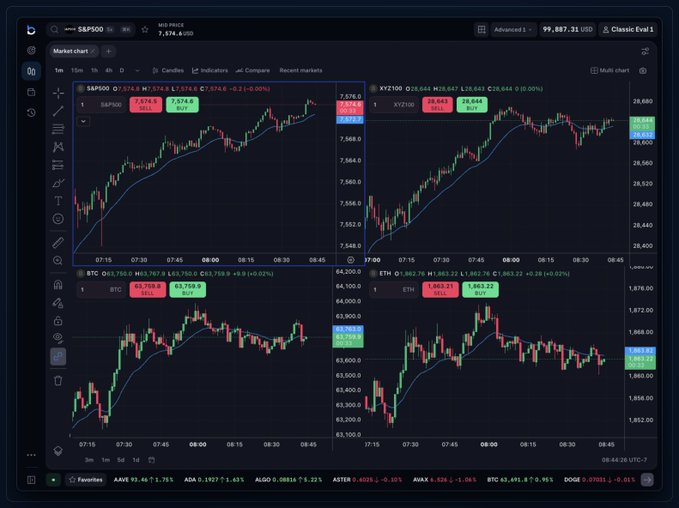Open Recent markets
The width and height of the screenshot is (679, 508).
tap(301, 70)
